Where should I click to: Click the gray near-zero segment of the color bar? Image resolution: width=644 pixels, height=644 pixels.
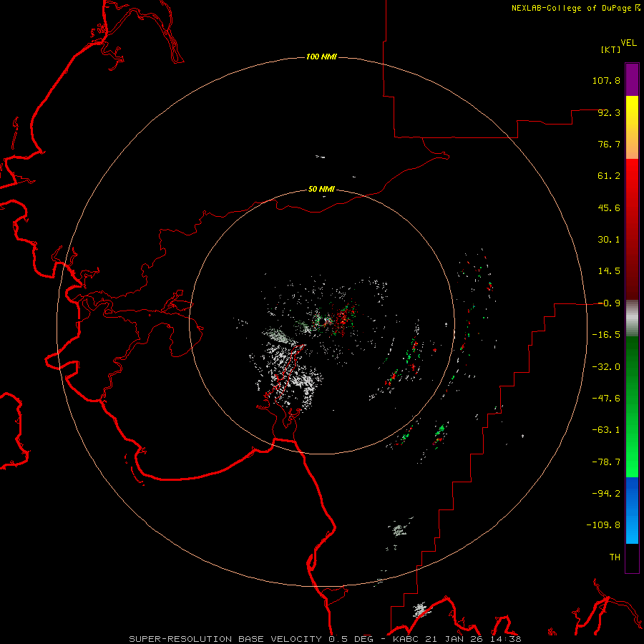coord(632,318)
